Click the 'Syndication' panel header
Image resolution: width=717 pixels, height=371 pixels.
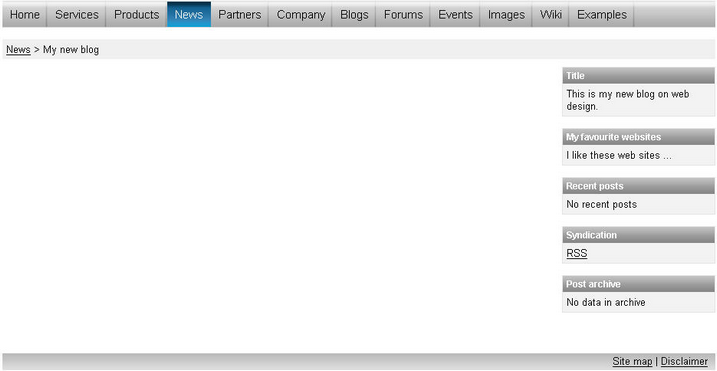coord(638,235)
